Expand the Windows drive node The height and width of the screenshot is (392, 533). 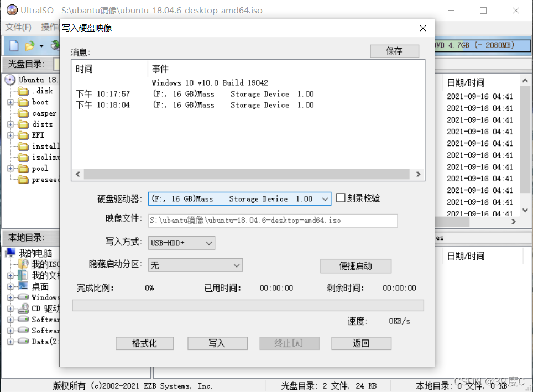[x=11, y=297]
